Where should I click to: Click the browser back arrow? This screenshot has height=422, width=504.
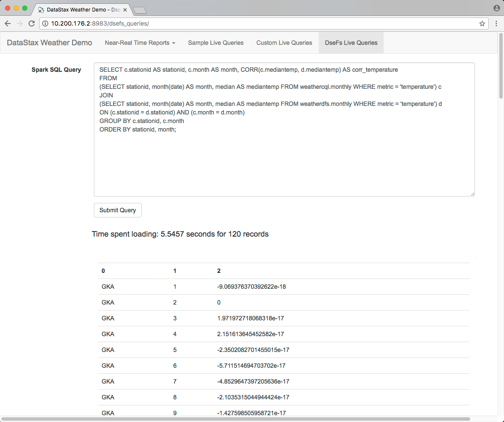point(8,23)
